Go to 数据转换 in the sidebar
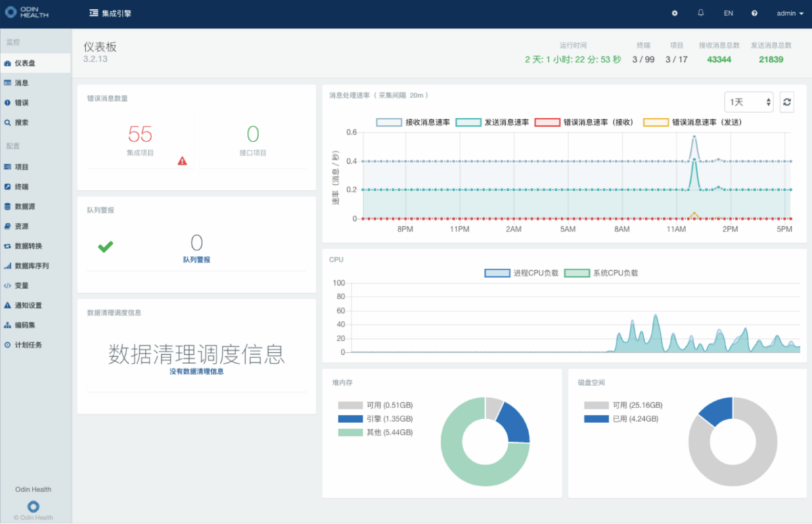 click(28, 246)
